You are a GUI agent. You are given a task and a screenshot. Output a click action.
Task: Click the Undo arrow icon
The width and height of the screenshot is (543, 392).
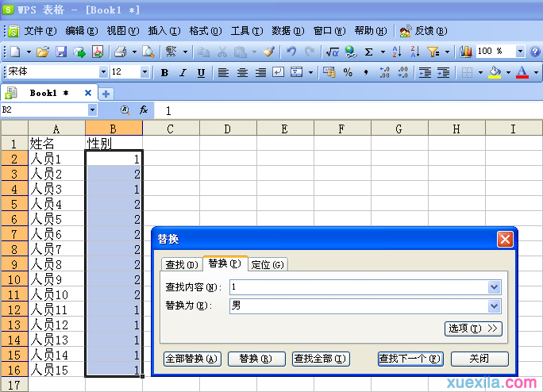click(x=291, y=52)
